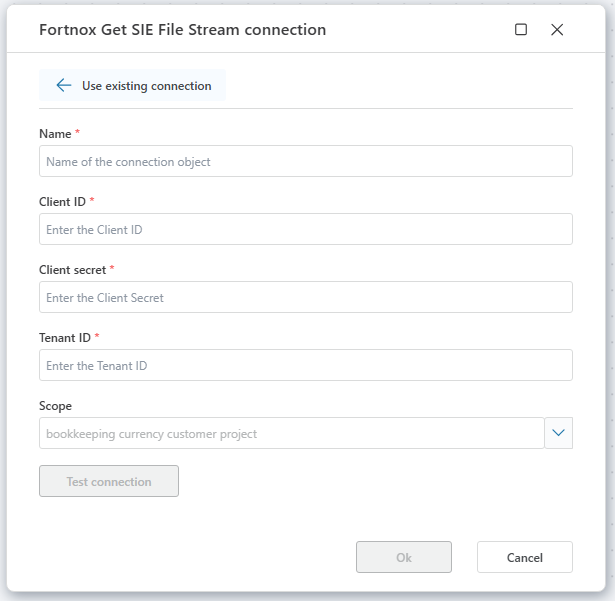Focus the Name input field
This screenshot has height=601, width=615.
pos(305,161)
